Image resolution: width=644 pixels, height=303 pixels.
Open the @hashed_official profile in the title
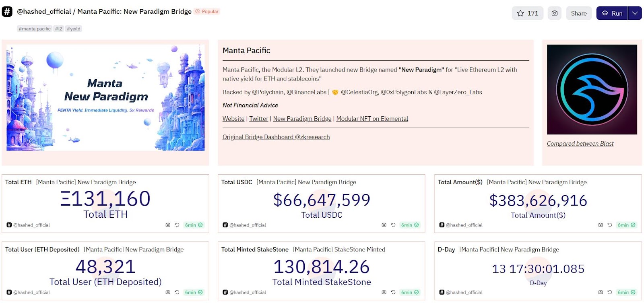pos(44,12)
